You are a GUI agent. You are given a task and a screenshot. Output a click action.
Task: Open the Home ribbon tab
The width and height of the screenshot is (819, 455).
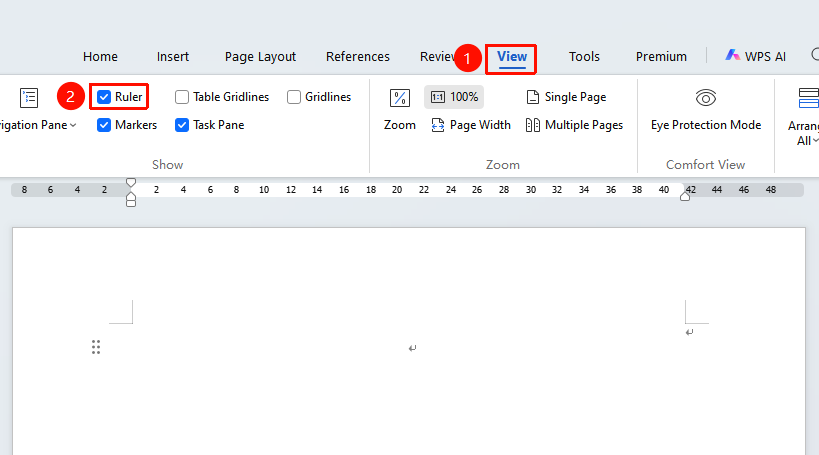pos(100,56)
